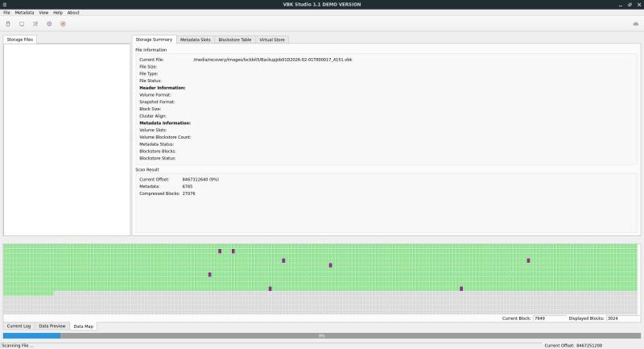Minimize the VBK Studio window
The image size is (644, 349).
620,5
